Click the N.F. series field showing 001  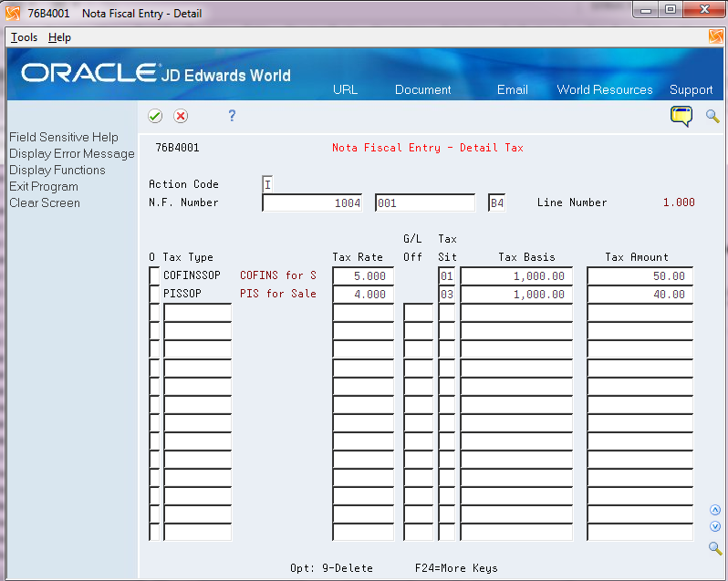pyautogui.click(x=425, y=202)
